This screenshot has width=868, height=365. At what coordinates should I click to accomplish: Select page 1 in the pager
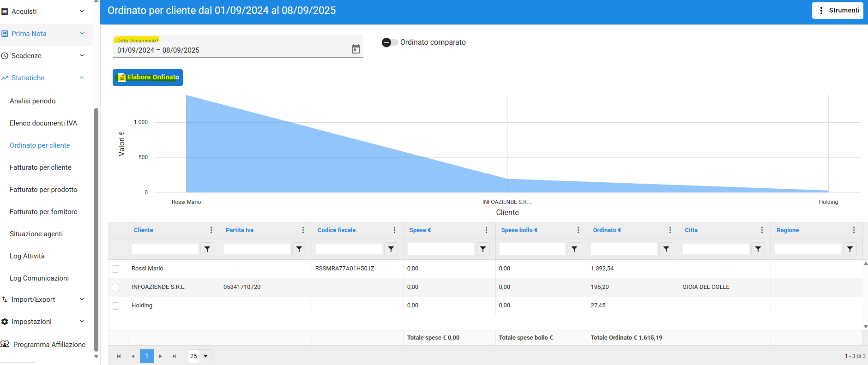pyautogui.click(x=147, y=356)
